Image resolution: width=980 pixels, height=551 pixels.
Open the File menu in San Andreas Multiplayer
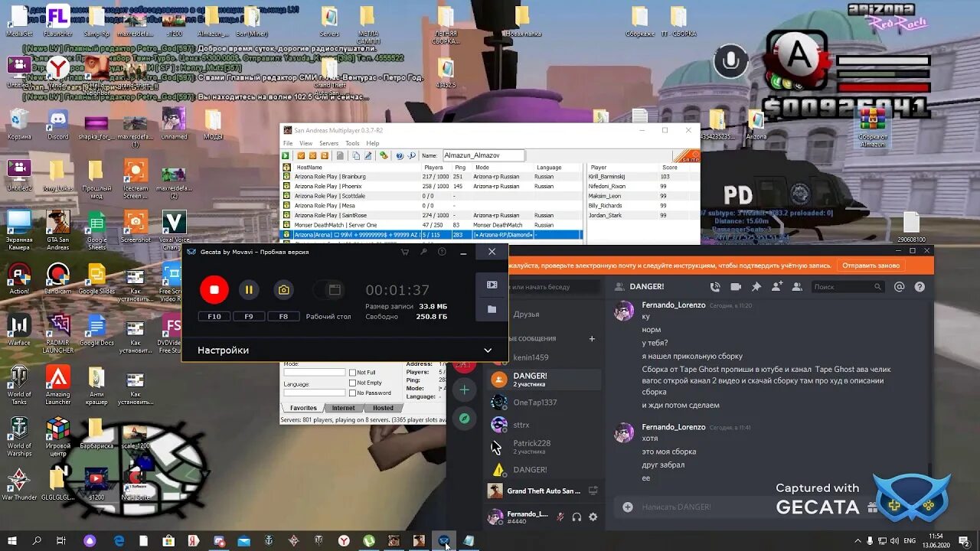click(288, 143)
